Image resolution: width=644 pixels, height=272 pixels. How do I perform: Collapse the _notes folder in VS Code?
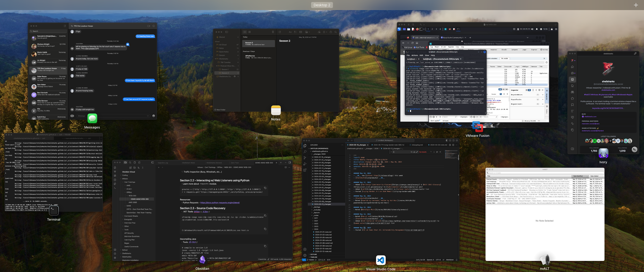[316, 215]
